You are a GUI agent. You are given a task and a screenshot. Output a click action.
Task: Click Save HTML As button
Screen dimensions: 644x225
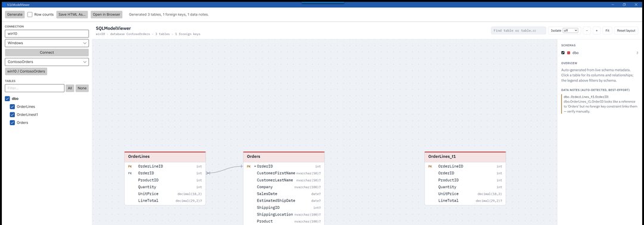coord(72,14)
